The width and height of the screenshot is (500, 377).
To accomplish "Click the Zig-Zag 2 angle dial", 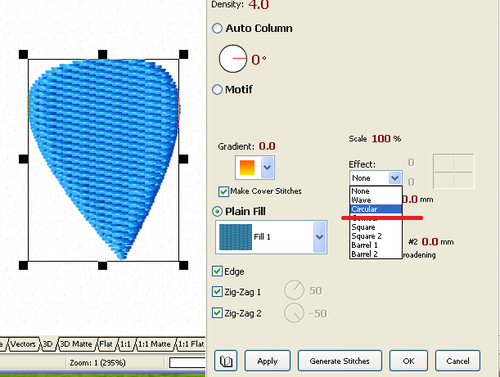I will coord(294,313).
